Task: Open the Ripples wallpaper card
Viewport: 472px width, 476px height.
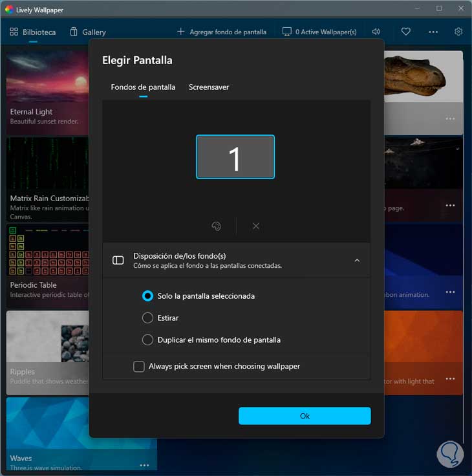Action: click(48, 352)
